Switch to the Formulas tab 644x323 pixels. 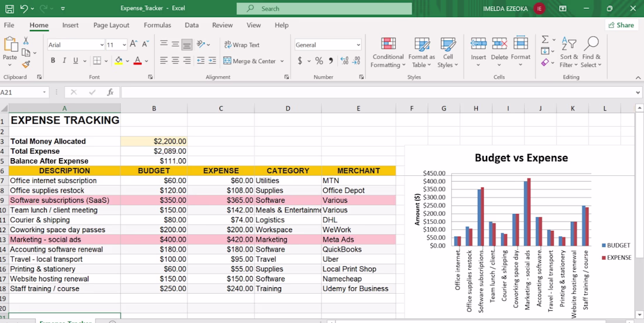pos(157,25)
